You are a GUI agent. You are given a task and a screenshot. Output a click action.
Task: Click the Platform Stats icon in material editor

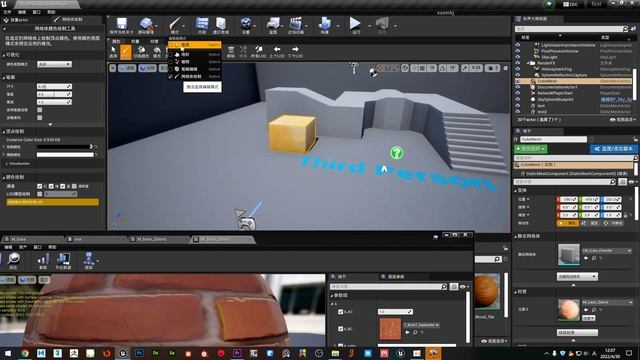pyautogui.click(x=63, y=260)
